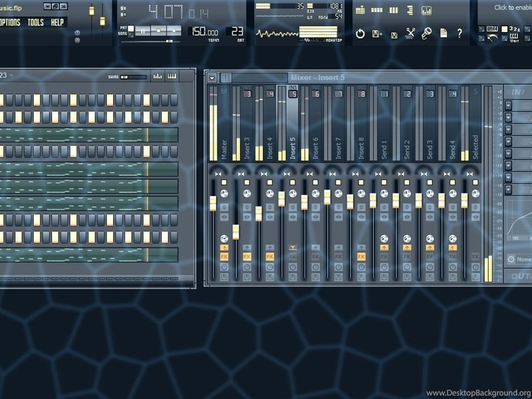
Task: Mute the Insert 3 mixer channel
Action: coord(247,182)
